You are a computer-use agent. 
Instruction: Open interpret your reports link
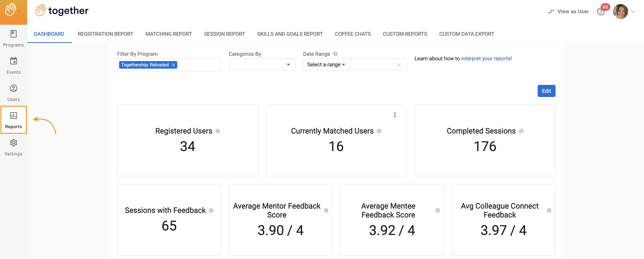coord(486,58)
